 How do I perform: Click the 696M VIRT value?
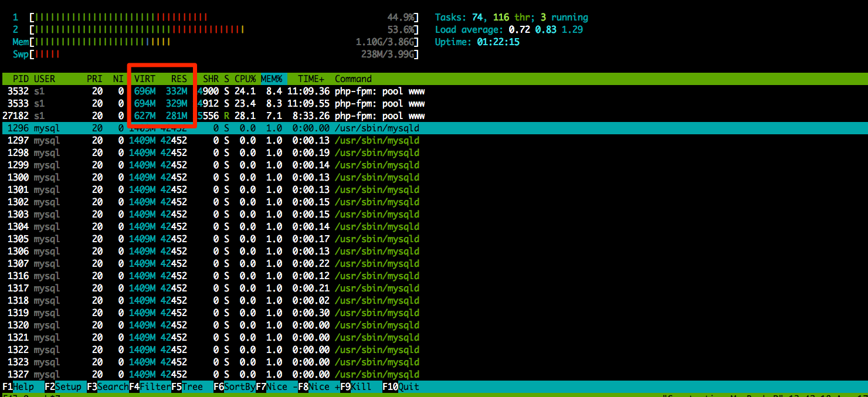click(145, 91)
